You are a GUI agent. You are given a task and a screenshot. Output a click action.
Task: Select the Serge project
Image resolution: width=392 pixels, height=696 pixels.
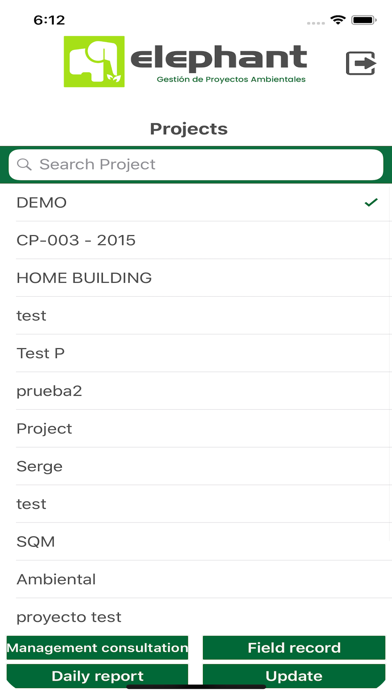point(196,467)
